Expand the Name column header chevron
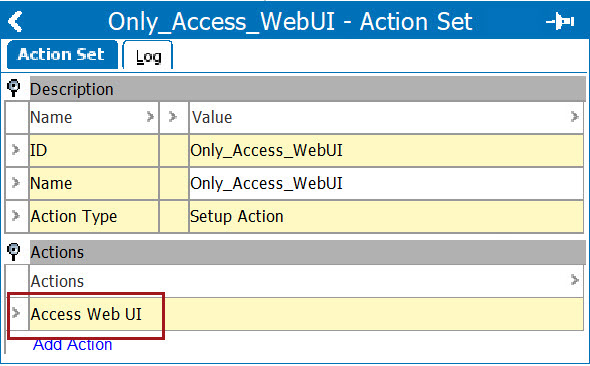Screen dimensions: 590x366 point(150,117)
